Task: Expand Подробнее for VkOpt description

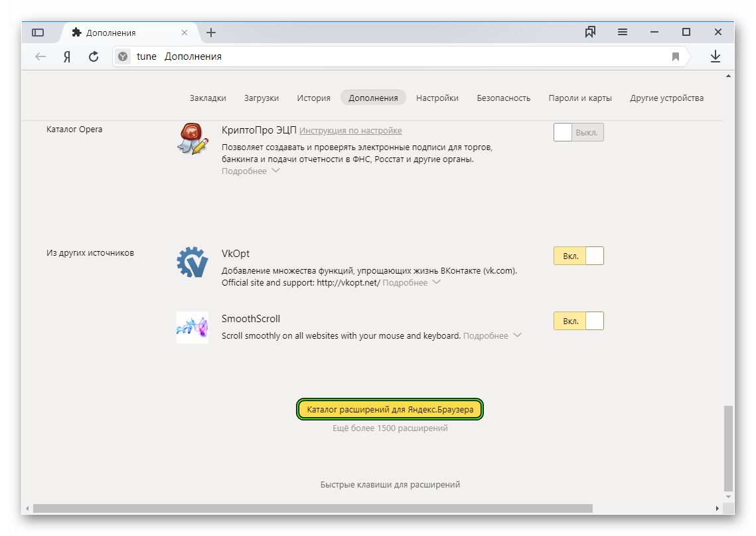Action: pos(412,283)
